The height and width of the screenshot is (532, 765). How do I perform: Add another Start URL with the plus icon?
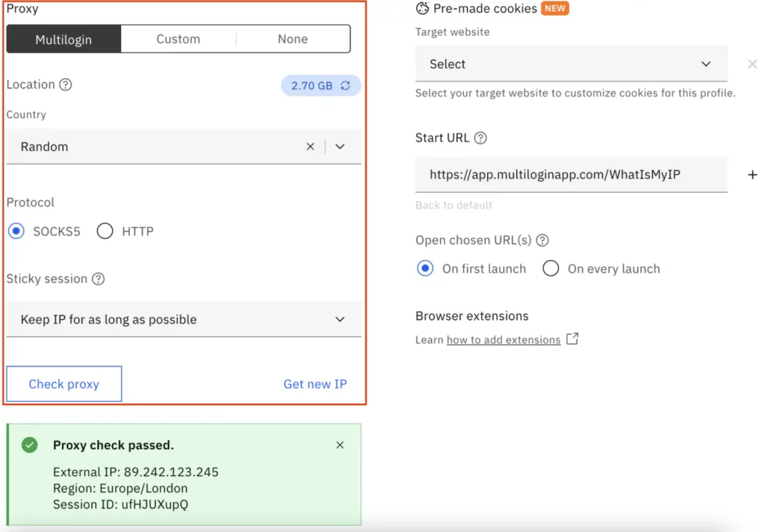pyautogui.click(x=752, y=174)
